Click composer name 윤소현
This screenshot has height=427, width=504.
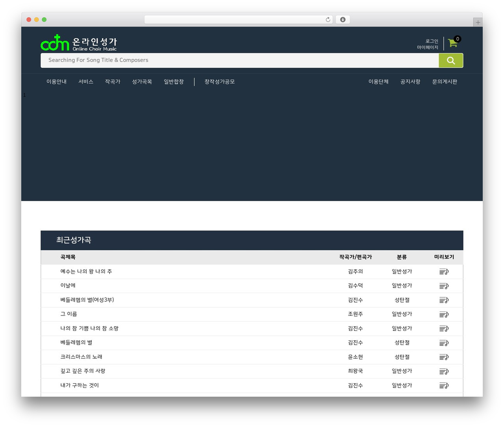(x=356, y=357)
